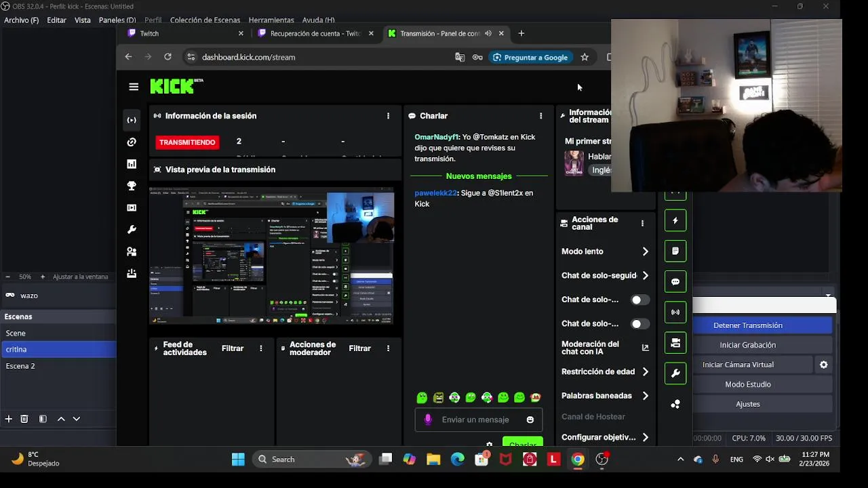Open the document note widget in right strip
This screenshot has width=868, height=488.
(x=675, y=251)
